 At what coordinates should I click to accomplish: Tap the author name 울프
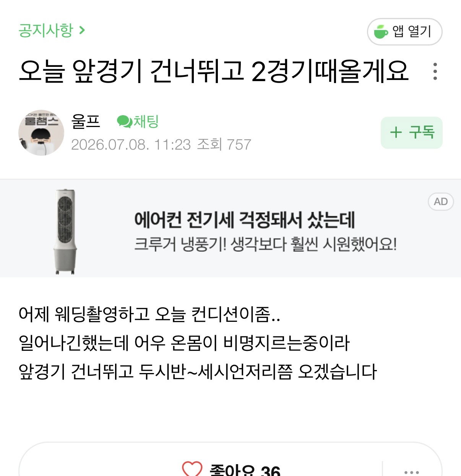[x=86, y=122]
